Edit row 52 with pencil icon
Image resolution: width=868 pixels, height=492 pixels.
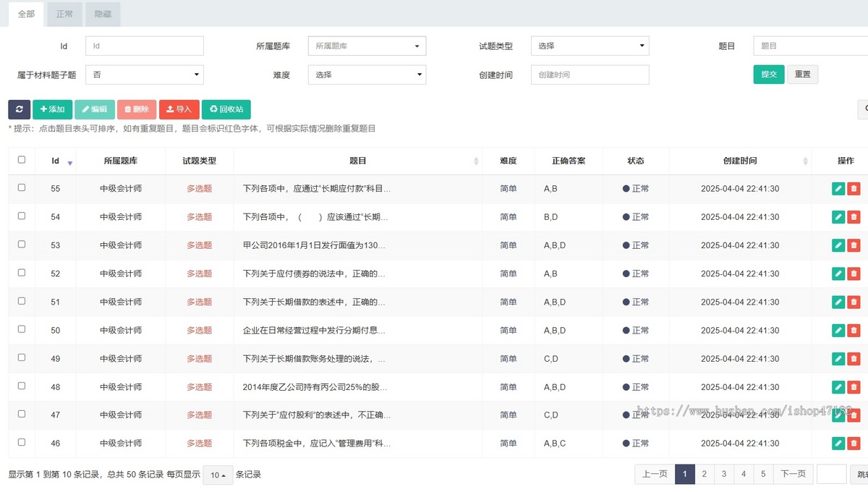tap(838, 273)
